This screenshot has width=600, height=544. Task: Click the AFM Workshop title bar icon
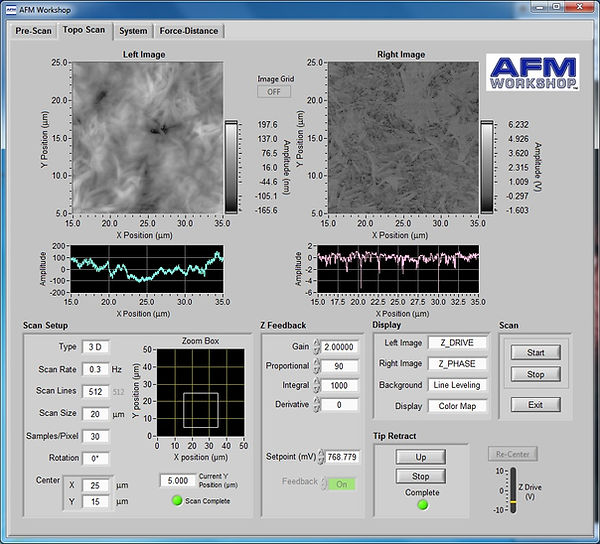click(10, 9)
